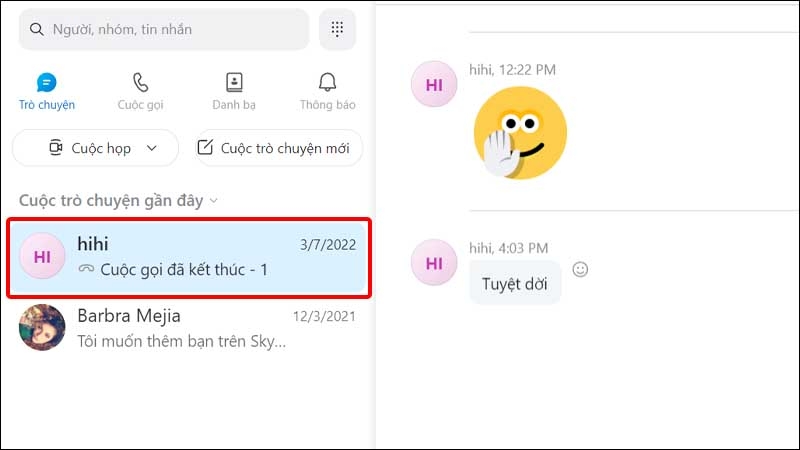Click the Cuộc gọi đã kết thúc preview text

(x=184, y=269)
